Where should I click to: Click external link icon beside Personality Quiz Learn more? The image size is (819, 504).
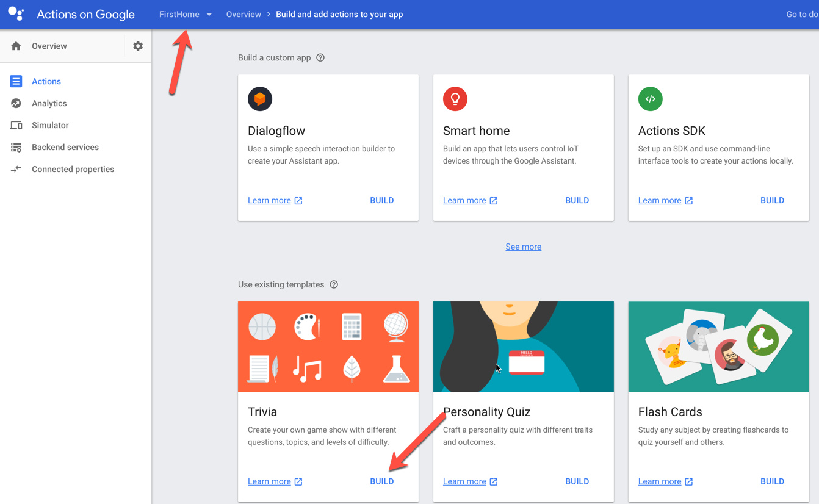[494, 482]
